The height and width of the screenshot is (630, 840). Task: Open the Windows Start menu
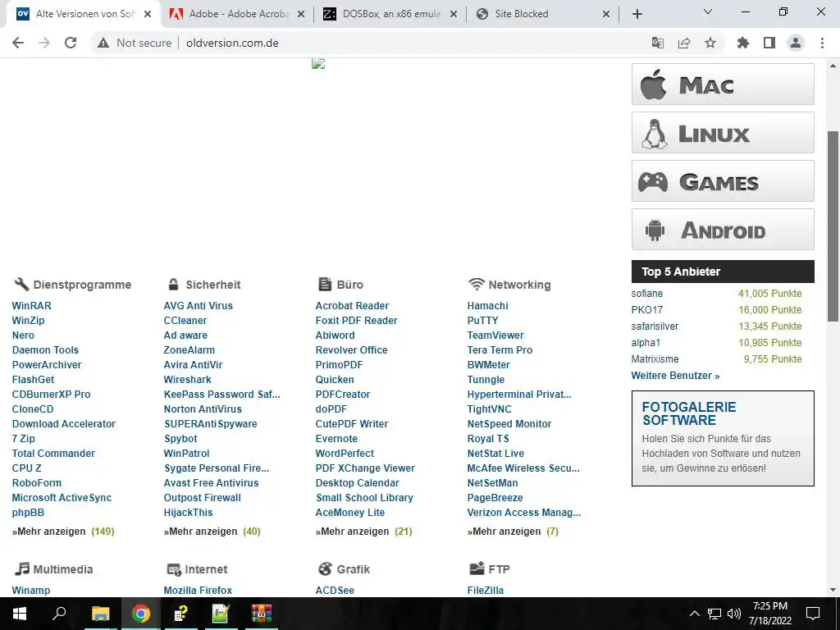[20, 614]
